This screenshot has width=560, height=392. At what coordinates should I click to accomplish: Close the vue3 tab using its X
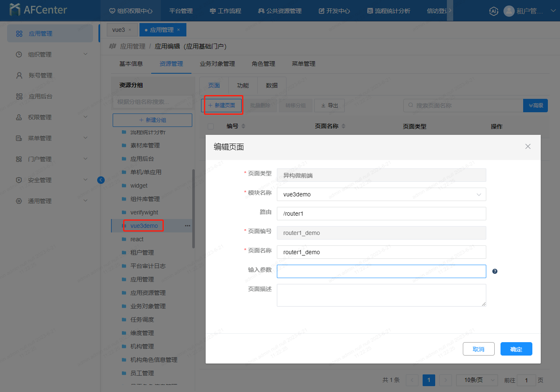pos(130,30)
